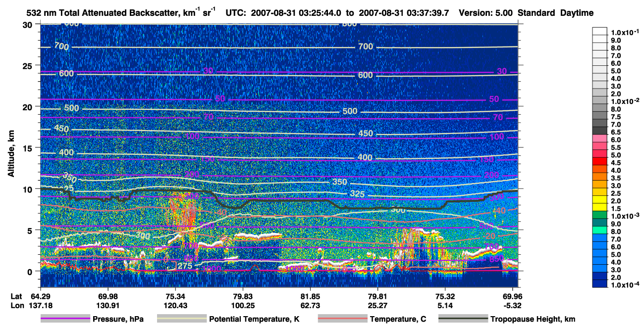Screen dimensions: 644x330
Task: Select the end time '2007-08-31 03:37:39.7'
Action: pyautogui.click(x=404, y=13)
